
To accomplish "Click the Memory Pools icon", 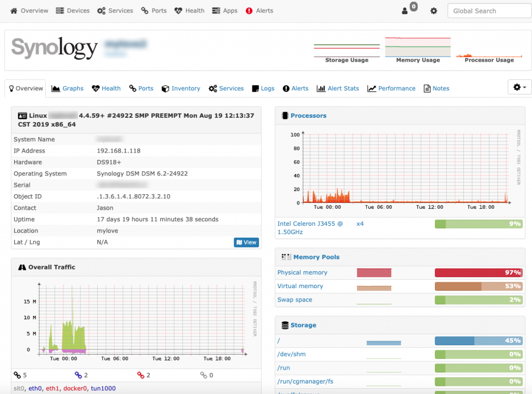I will [x=286, y=257].
